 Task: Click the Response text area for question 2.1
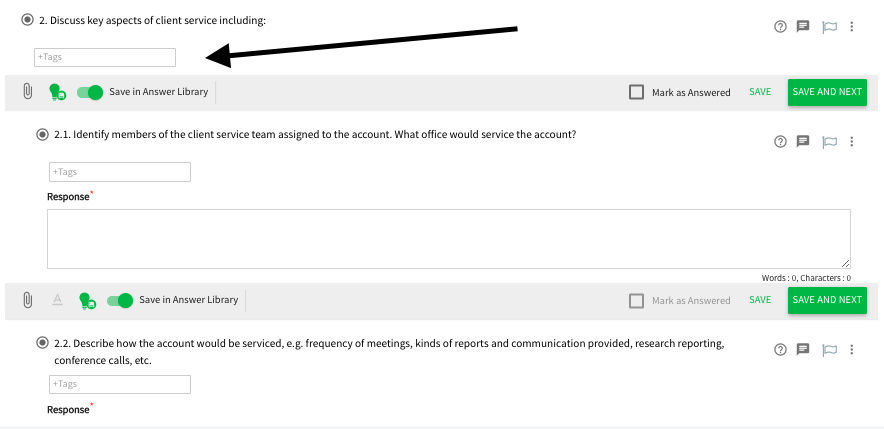[449, 239]
